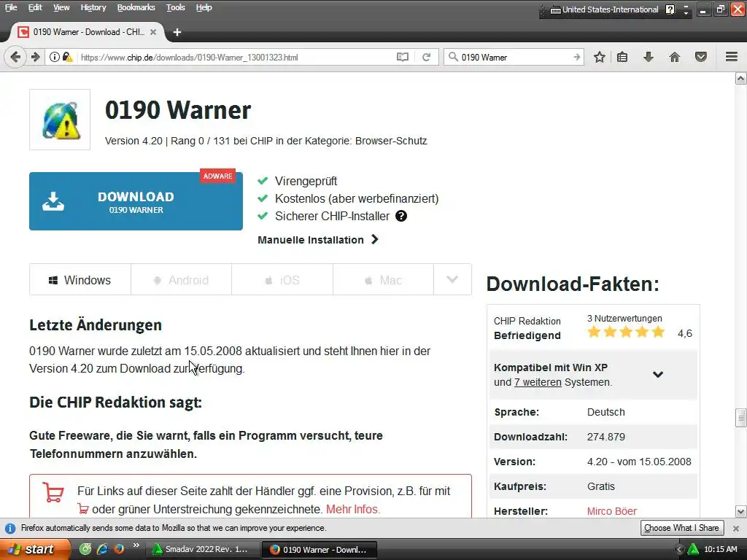Image resolution: width=747 pixels, height=560 pixels.
Task: Expand more platforms dropdown chevron
Action: click(x=452, y=279)
